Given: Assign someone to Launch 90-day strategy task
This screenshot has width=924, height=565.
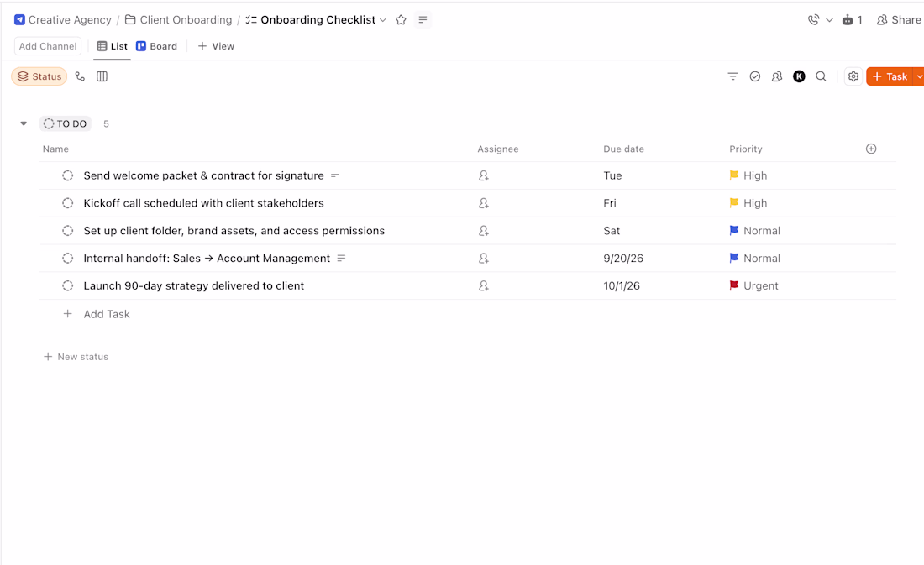Looking at the screenshot, I should (x=484, y=285).
